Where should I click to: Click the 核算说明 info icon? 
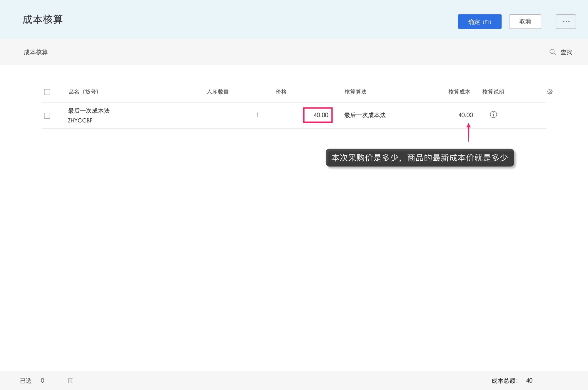tap(493, 115)
